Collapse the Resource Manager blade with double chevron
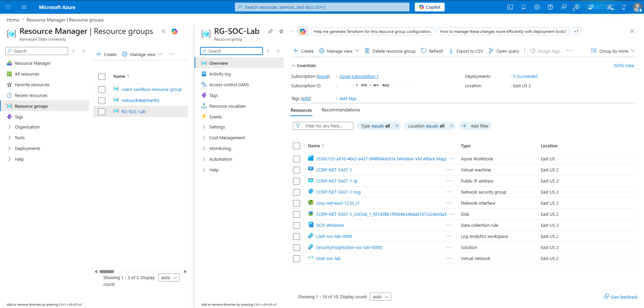This screenshot has width=644, height=308. (x=164, y=31)
